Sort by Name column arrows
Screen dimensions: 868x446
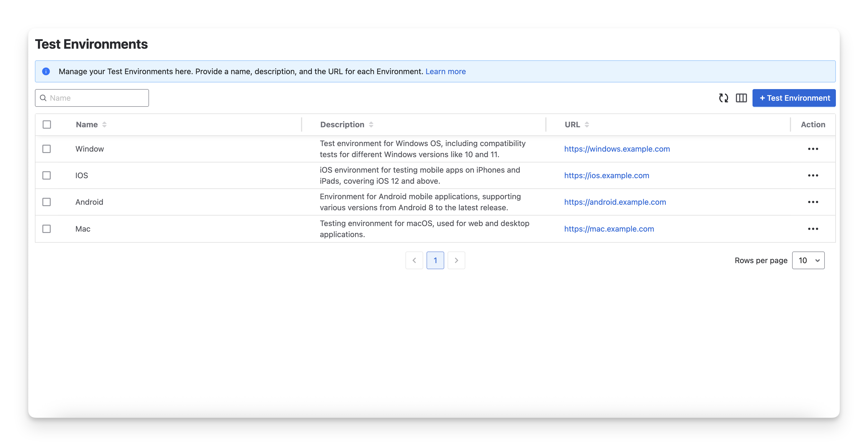click(x=104, y=125)
